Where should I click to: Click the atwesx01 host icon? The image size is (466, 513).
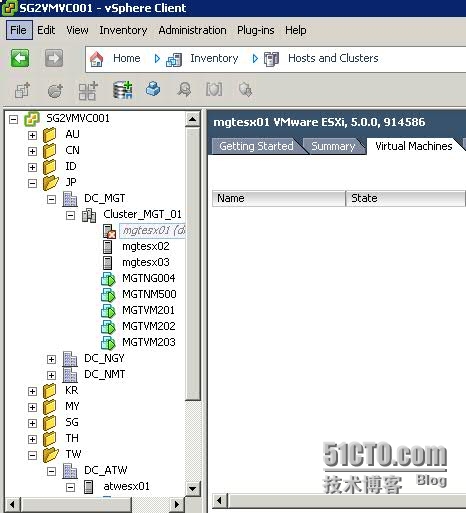(x=88, y=487)
